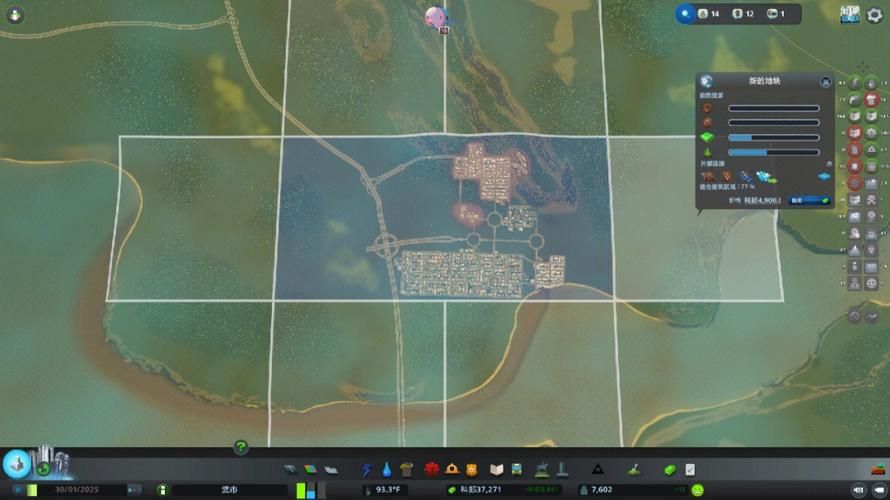Change simulation speed with fast-forward button
This screenshot has height=500, width=890.
pyautogui.click(x=134, y=490)
